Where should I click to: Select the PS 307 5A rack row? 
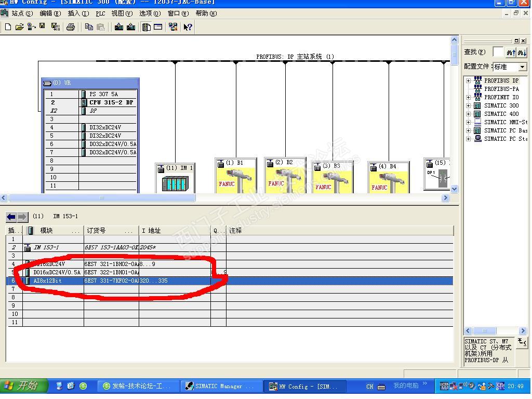point(91,94)
